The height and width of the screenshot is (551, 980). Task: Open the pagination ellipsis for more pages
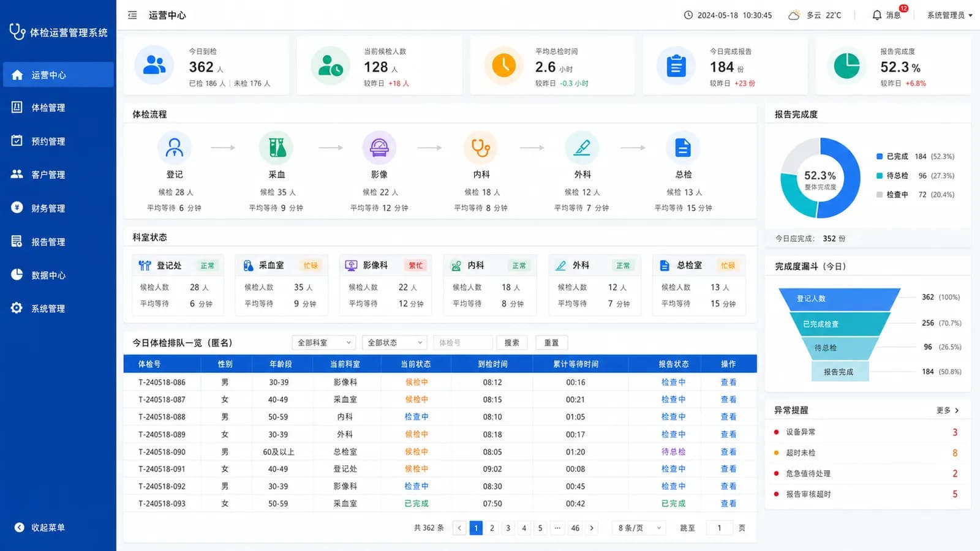pos(557,528)
